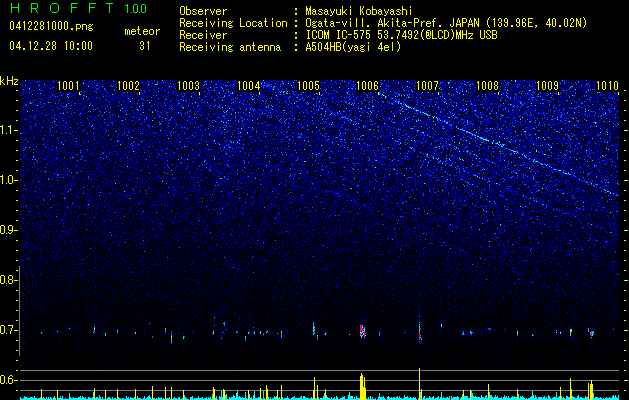
Task: Click the 0.9 kHz frequency label
Action: 8,230
